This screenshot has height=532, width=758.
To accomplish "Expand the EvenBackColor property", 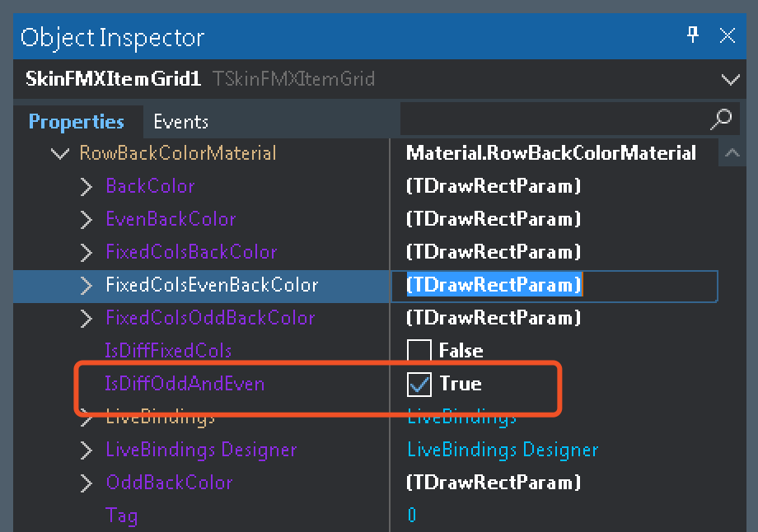I will (x=87, y=220).
